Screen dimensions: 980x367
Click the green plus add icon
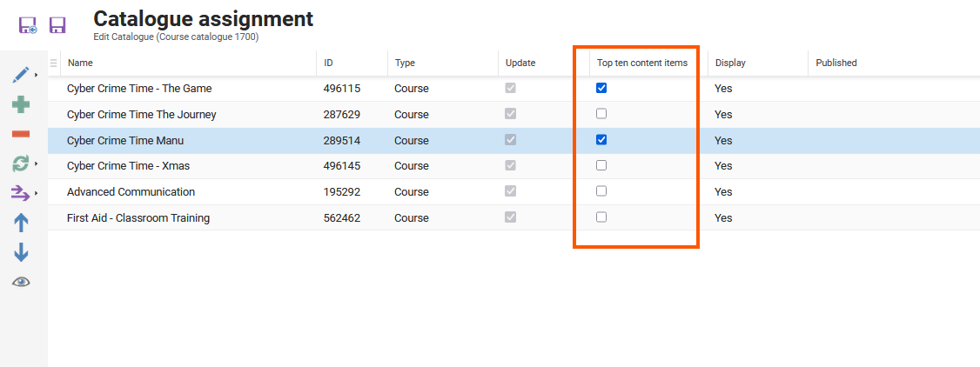(21, 104)
